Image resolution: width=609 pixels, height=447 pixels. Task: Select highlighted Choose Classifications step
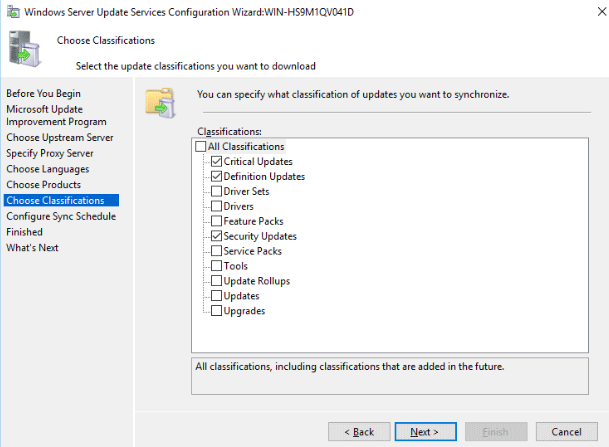(61, 200)
